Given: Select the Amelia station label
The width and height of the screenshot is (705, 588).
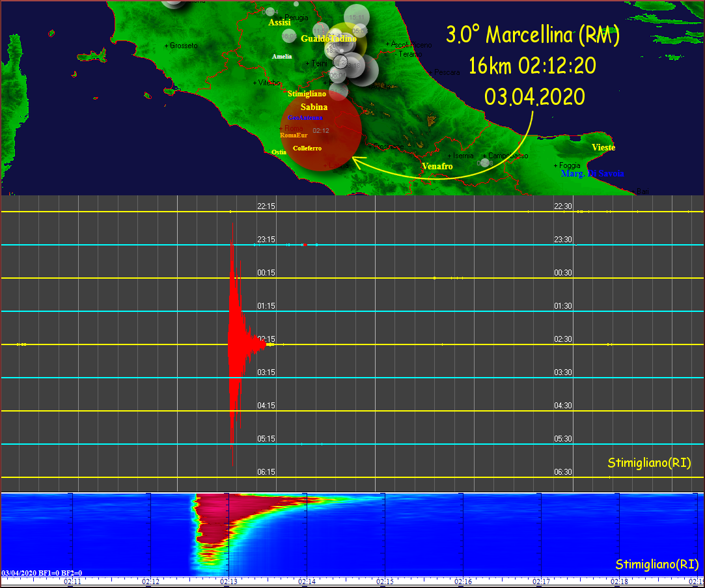Looking at the screenshot, I should (281, 57).
